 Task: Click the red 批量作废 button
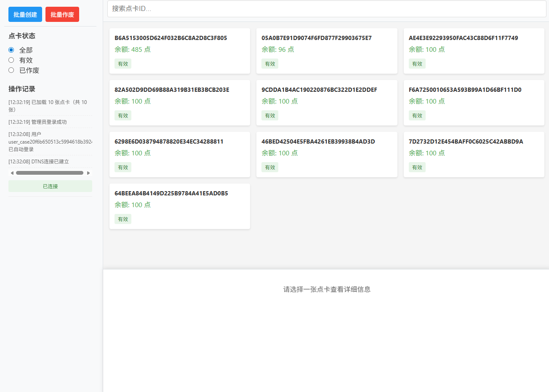62,14
